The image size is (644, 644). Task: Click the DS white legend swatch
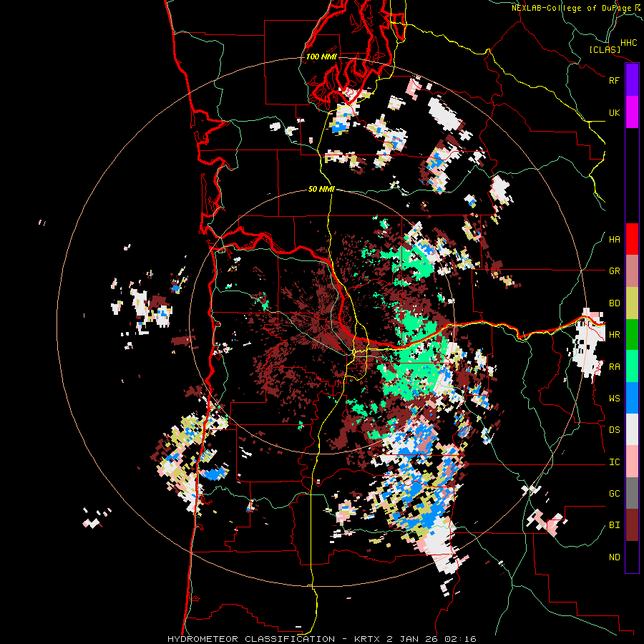632,429
